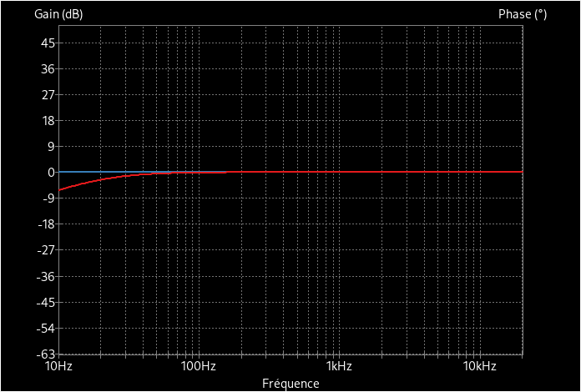Click the 0 dB gain tick label

pyautogui.click(x=50, y=172)
